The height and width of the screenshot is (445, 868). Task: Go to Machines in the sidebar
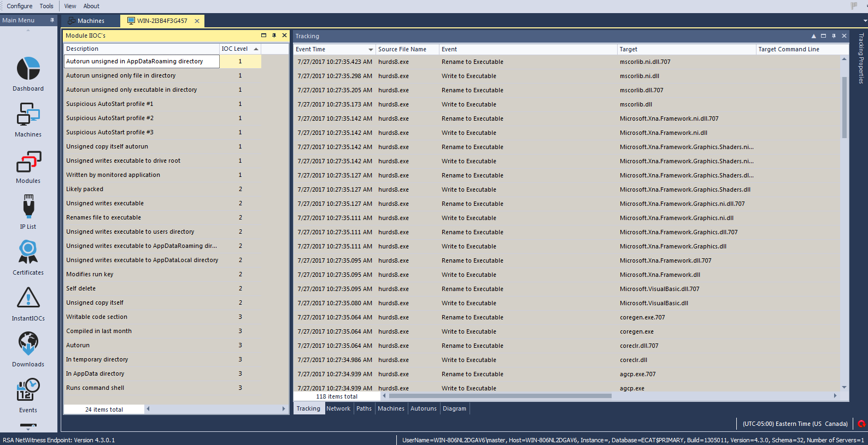click(x=28, y=120)
